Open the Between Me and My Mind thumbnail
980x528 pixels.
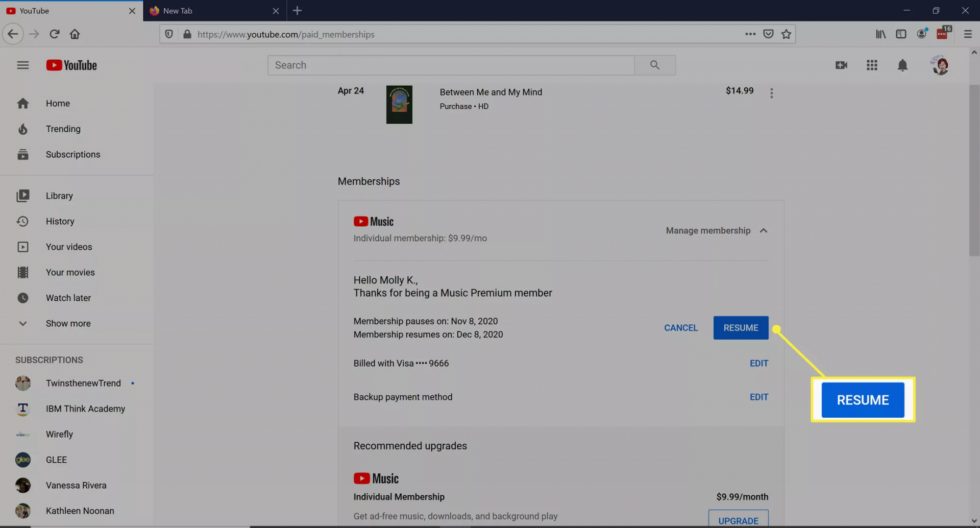399,105
